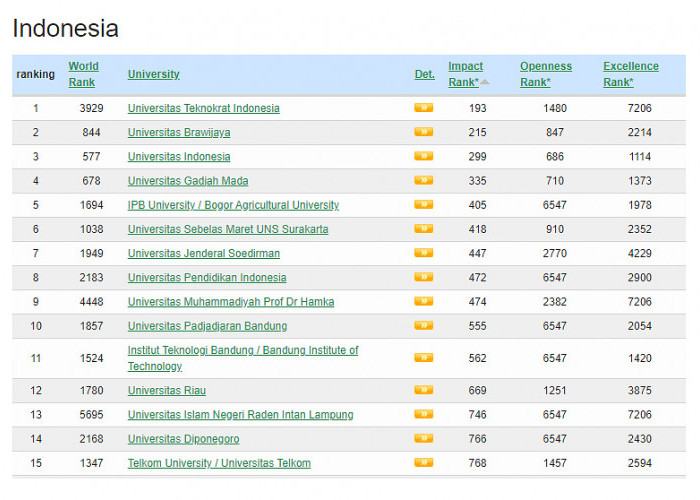This screenshot has width=700, height=500.
Task: Open Universitas Teknokrat Indonesia link
Action: [204, 108]
